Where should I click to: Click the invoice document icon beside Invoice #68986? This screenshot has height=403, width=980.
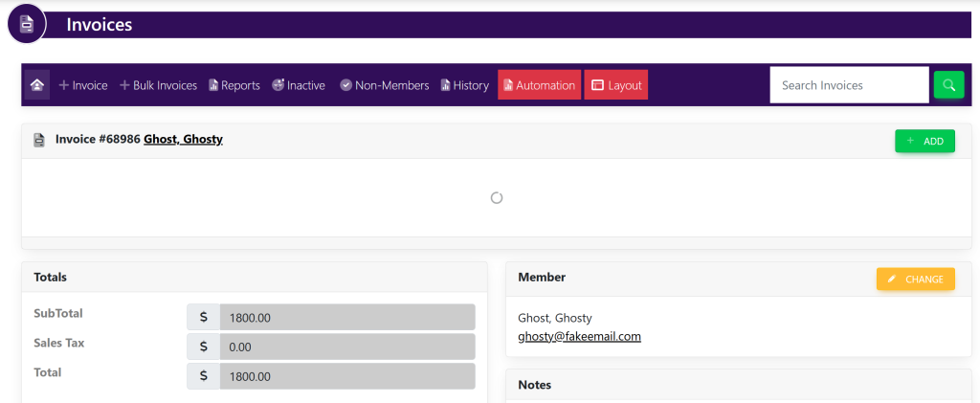click(39, 140)
